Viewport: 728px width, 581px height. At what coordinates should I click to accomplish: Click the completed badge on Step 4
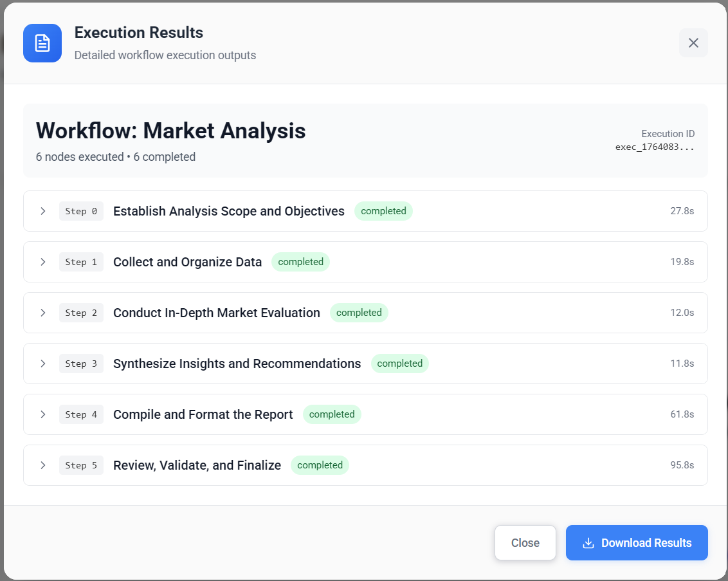coord(332,414)
